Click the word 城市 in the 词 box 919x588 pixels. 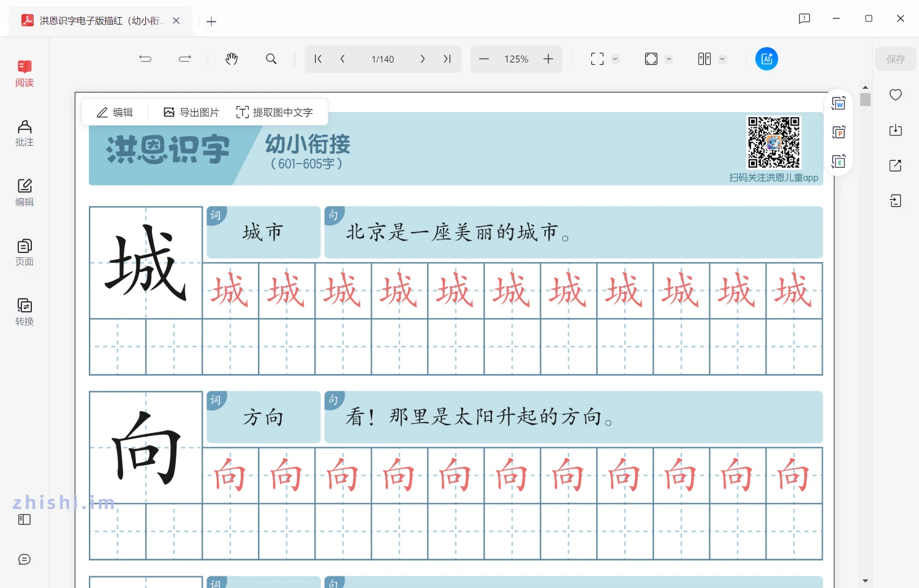click(263, 232)
